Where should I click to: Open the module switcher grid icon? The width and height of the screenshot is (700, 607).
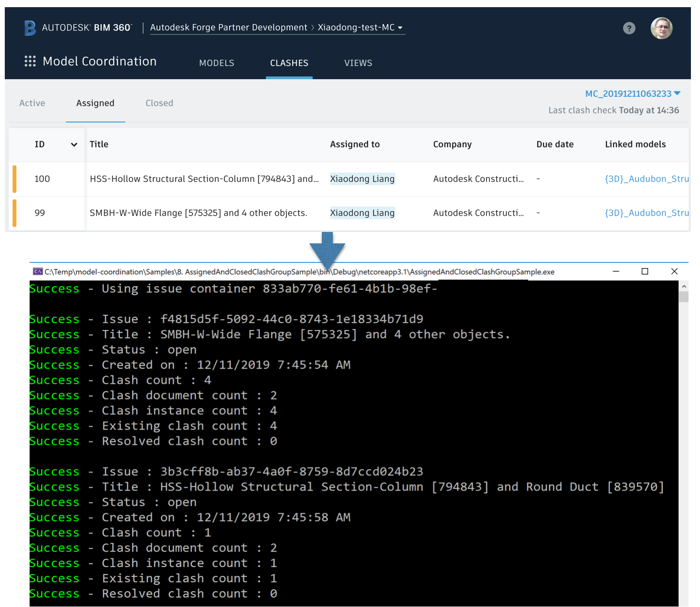point(30,61)
